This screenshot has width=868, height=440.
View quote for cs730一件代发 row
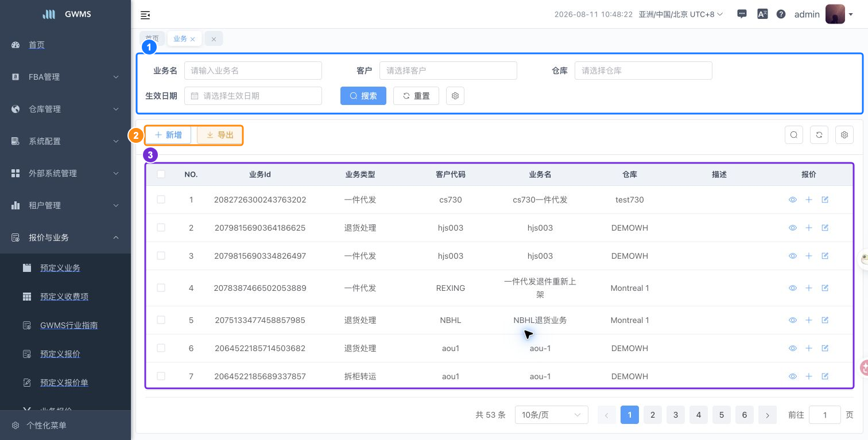coord(793,200)
